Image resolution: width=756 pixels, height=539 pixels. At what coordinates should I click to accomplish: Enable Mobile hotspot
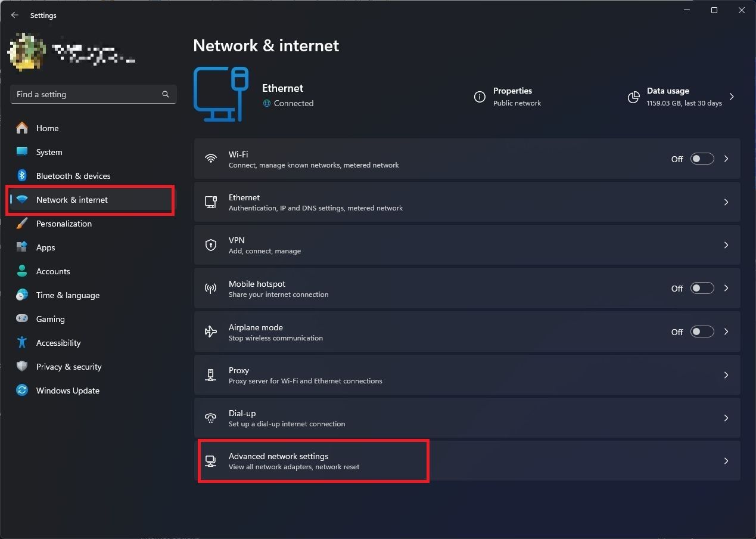[x=702, y=288]
